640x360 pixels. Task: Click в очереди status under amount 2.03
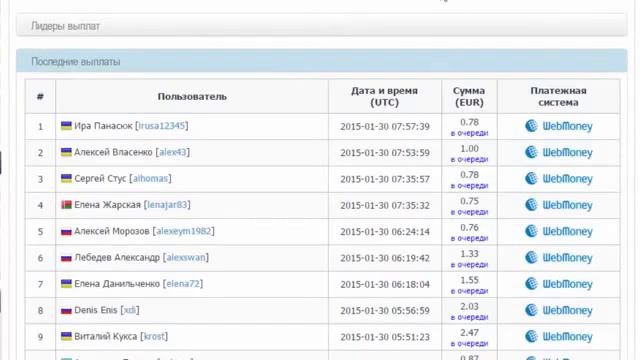click(x=469, y=317)
